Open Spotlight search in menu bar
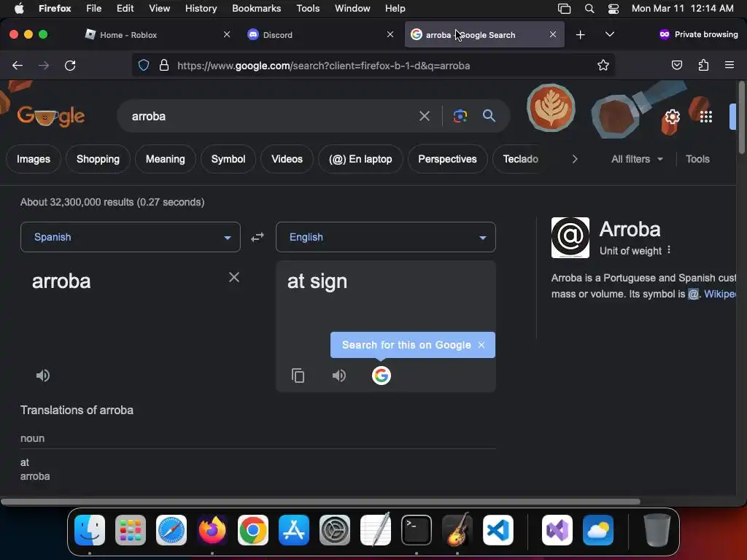 [x=589, y=8]
